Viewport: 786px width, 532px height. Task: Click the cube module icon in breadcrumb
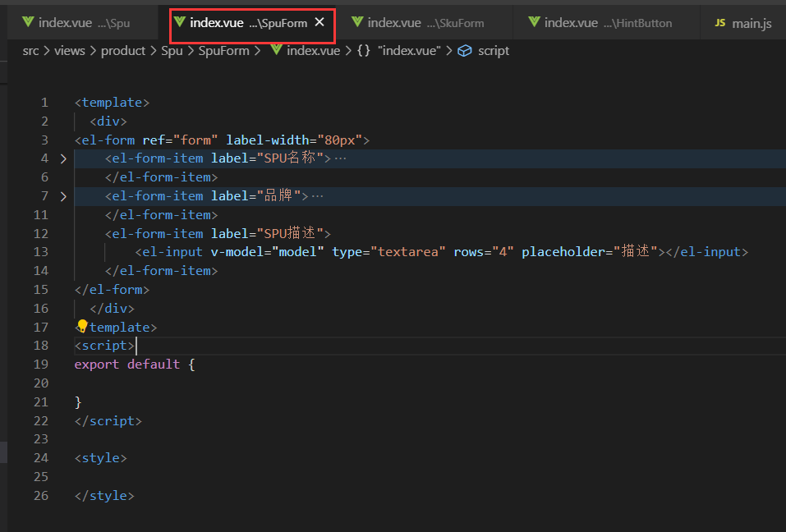point(465,51)
